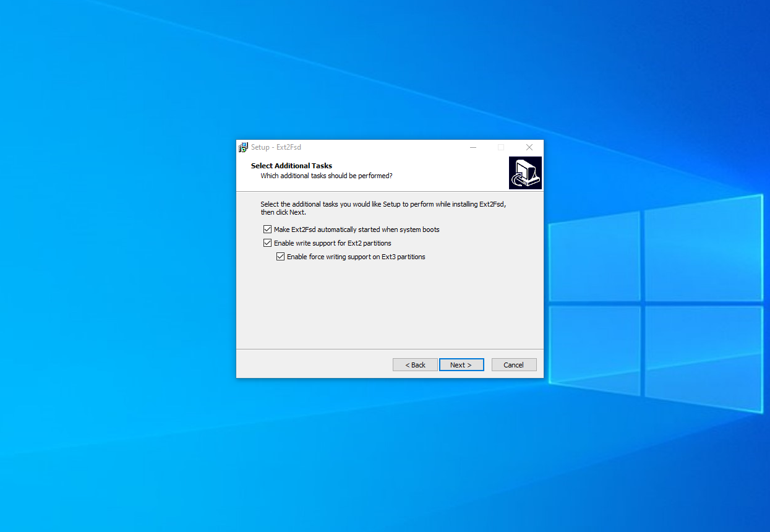This screenshot has width=770, height=532.
Task: Click the Ext2Fsd setup icon in title bar
Action: [x=243, y=147]
